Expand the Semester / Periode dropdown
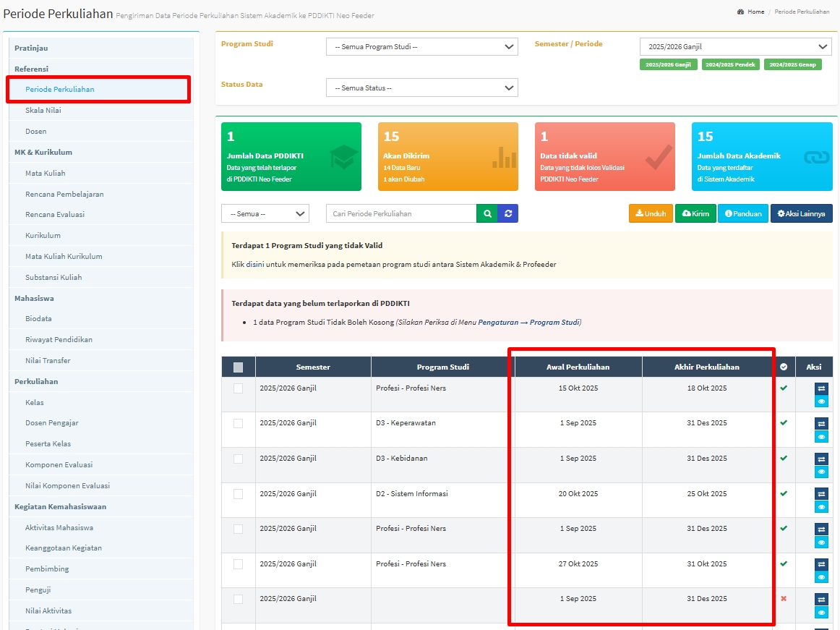Image resolution: width=840 pixels, height=630 pixels. click(x=735, y=47)
